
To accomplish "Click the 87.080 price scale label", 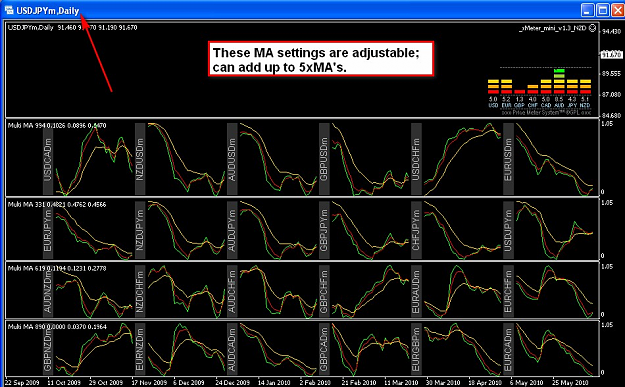I will click(x=612, y=95).
